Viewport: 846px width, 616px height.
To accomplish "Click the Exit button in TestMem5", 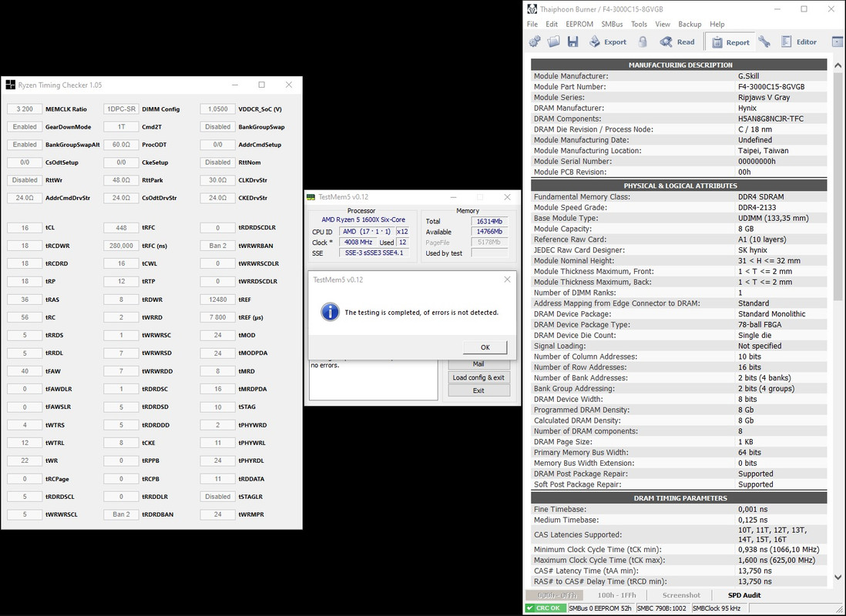I will coord(478,390).
